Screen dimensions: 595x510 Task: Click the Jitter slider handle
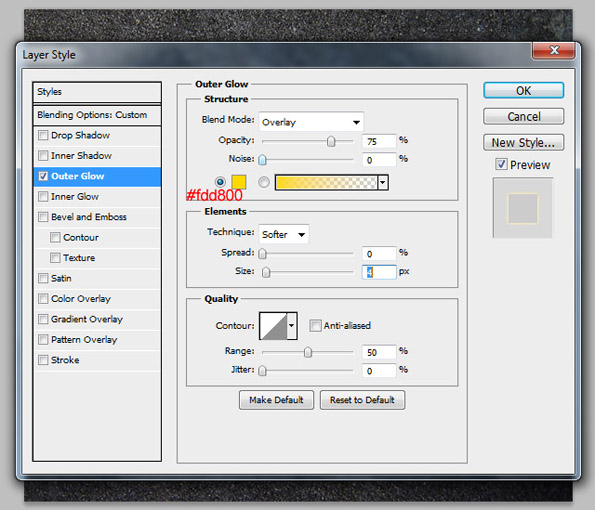click(262, 370)
